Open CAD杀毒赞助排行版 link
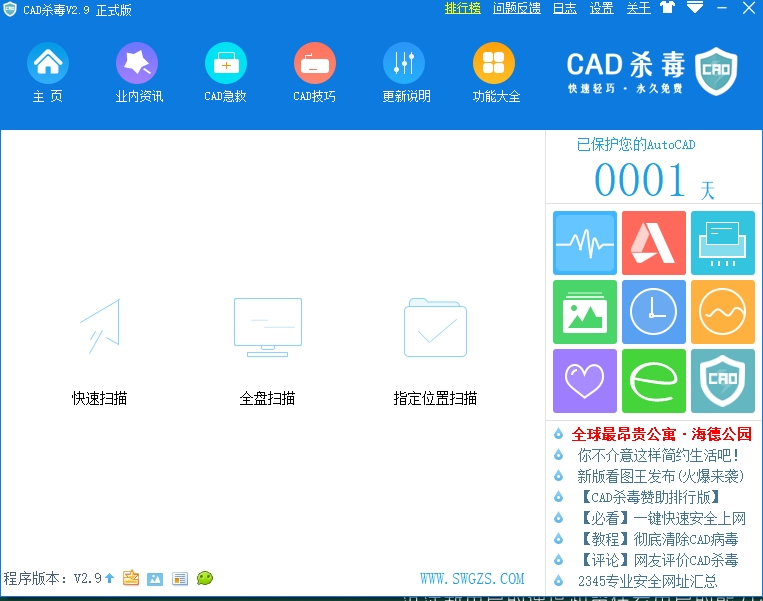 click(x=650, y=497)
